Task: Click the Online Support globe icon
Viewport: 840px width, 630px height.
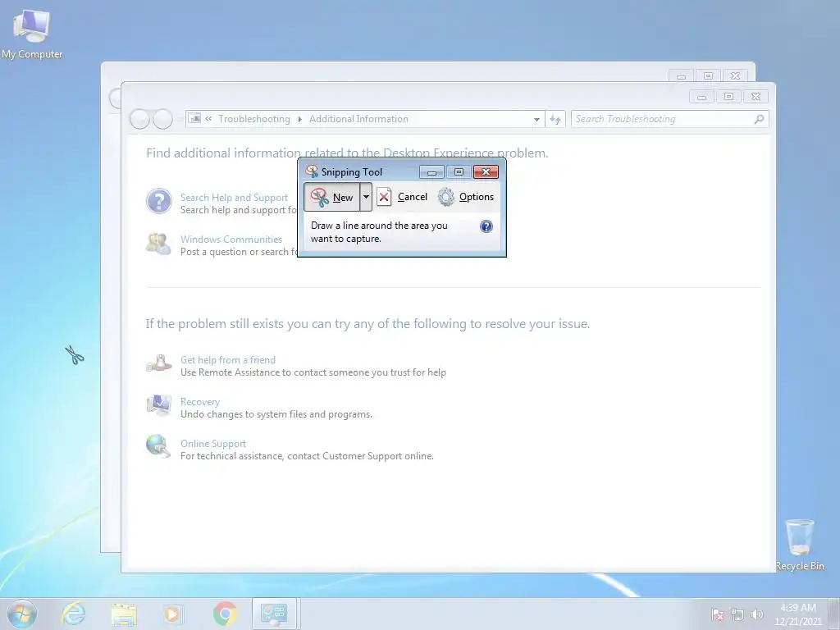Action: 158,447
